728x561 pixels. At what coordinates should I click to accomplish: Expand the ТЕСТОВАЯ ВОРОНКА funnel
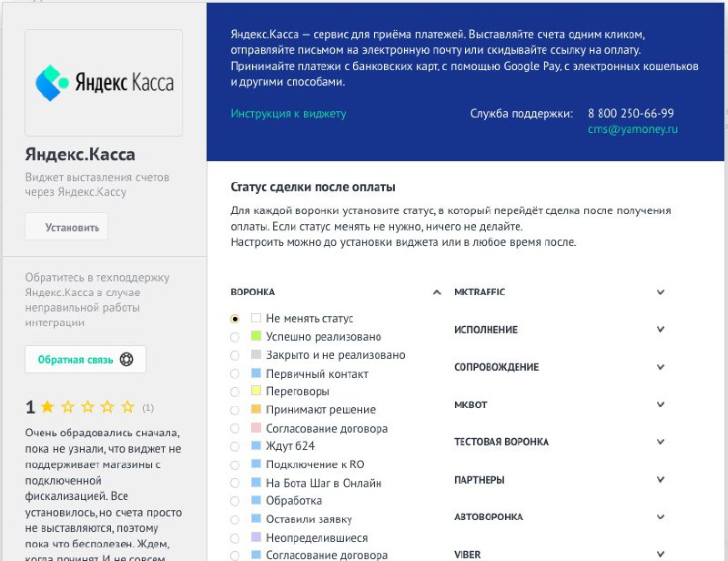point(661,442)
